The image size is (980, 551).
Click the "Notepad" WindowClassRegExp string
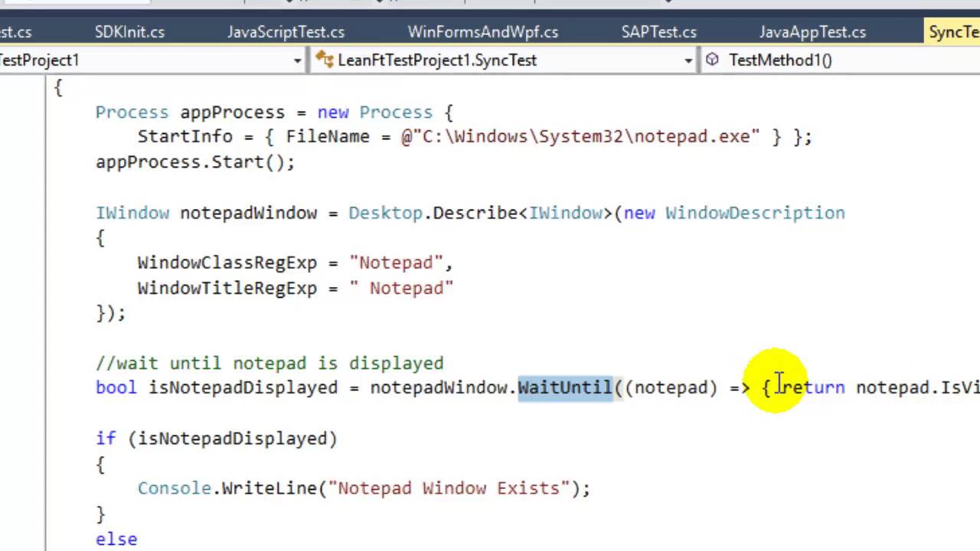point(396,262)
